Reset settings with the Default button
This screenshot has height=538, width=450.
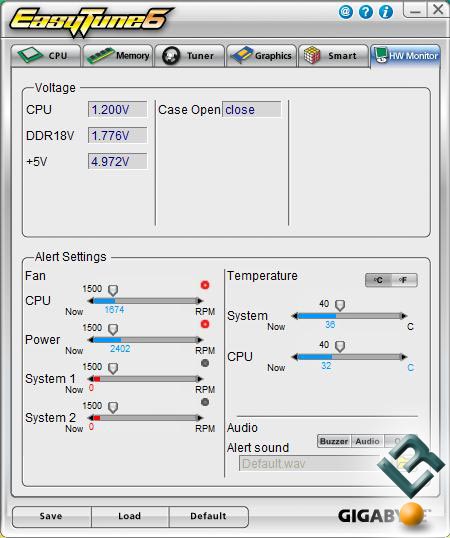[209, 516]
